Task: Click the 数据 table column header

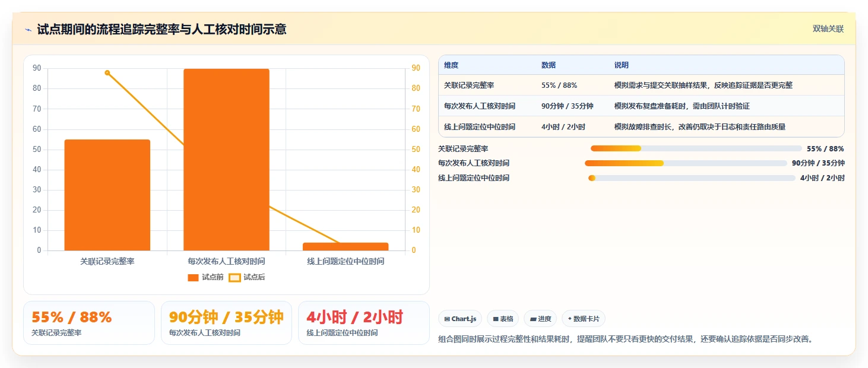Action: [x=549, y=65]
